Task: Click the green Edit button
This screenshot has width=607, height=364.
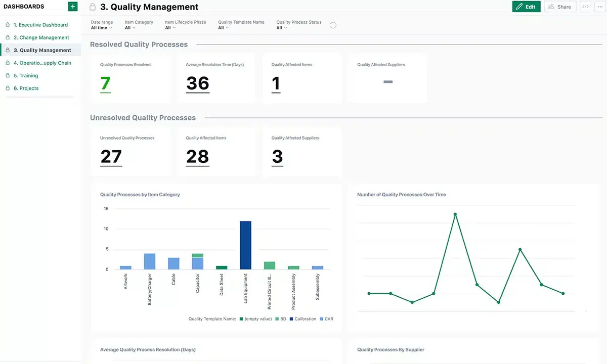Action: (526, 7)
